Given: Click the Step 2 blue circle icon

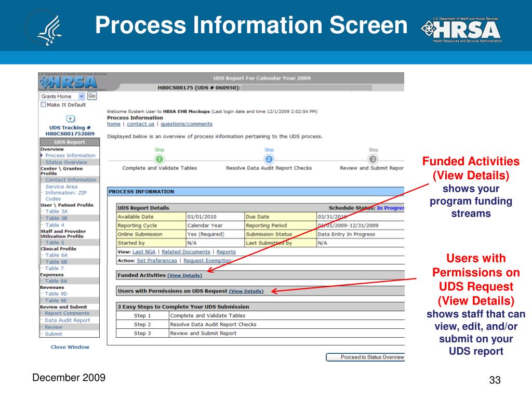Looking at the screenshot, I should pyautogui.click(x=269, y=159).
